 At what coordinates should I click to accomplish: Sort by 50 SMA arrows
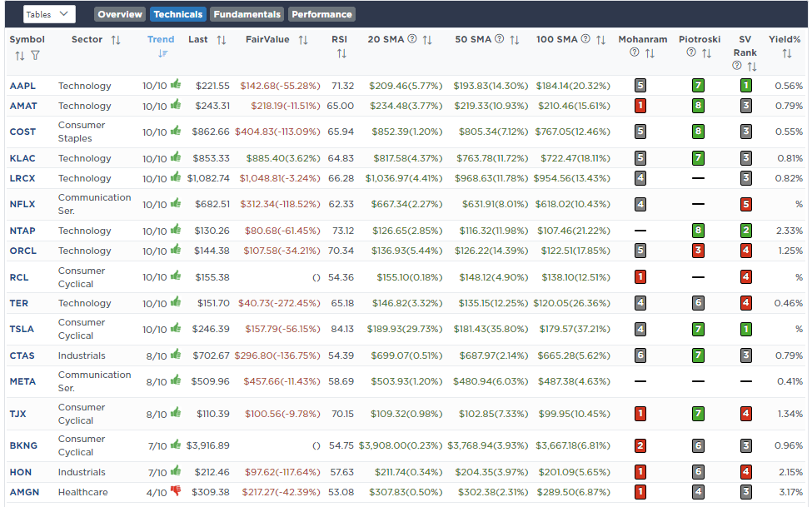coord(514,40)
